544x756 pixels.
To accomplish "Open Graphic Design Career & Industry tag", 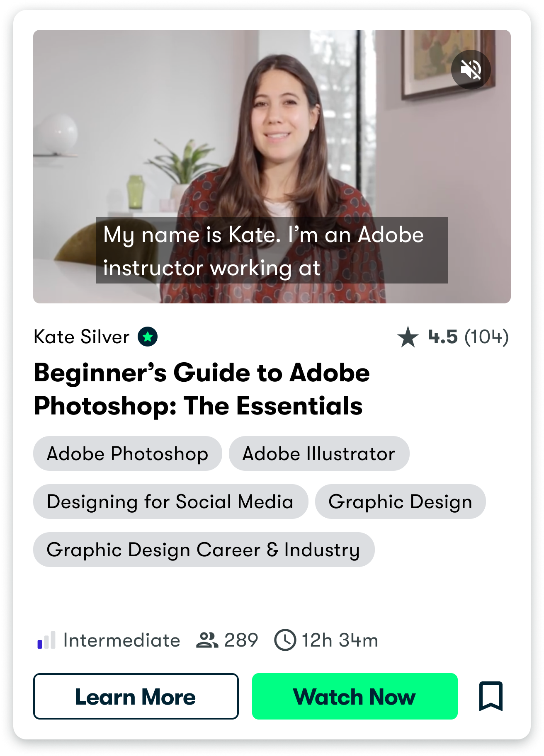I will click(204, 550).
